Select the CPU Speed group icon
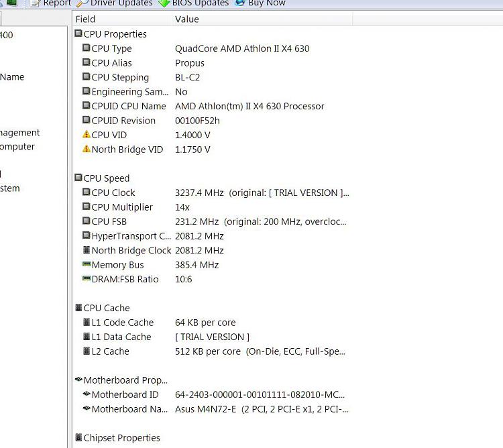This screenshot has height=448, width=503. point(78,178)
